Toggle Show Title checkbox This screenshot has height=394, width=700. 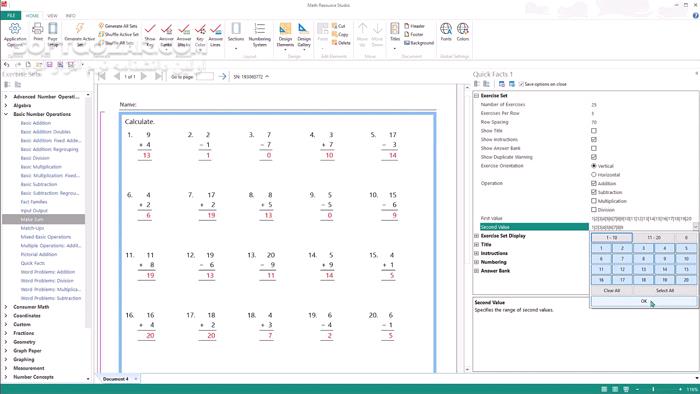click(x=594, y=131)
